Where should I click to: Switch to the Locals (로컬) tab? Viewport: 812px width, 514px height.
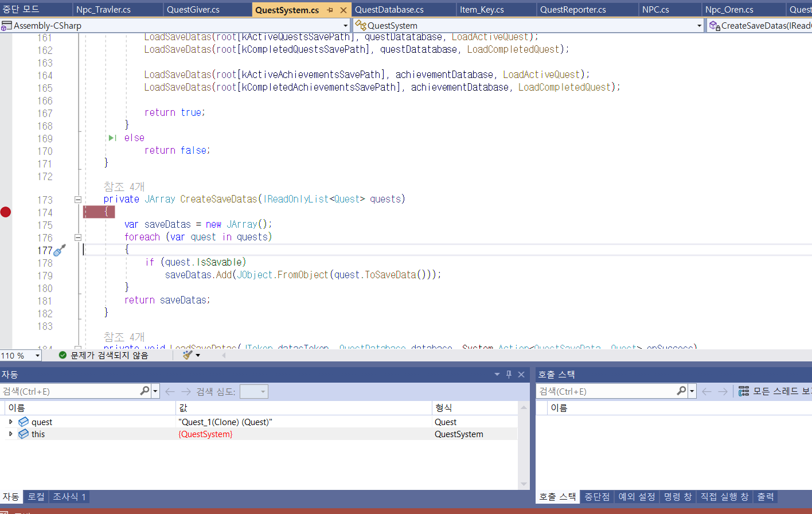tap(36, 497)
